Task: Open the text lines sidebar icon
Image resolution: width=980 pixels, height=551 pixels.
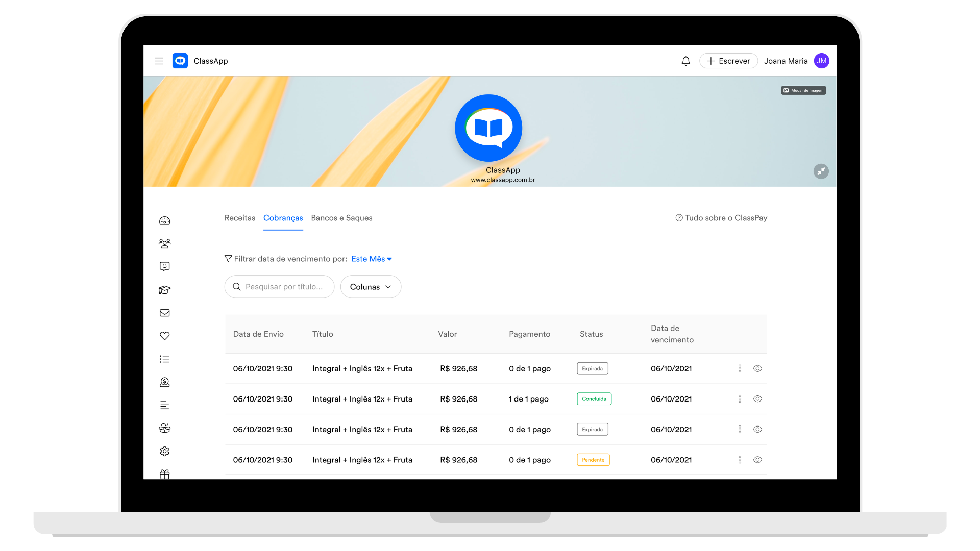Action: point(164,405)
